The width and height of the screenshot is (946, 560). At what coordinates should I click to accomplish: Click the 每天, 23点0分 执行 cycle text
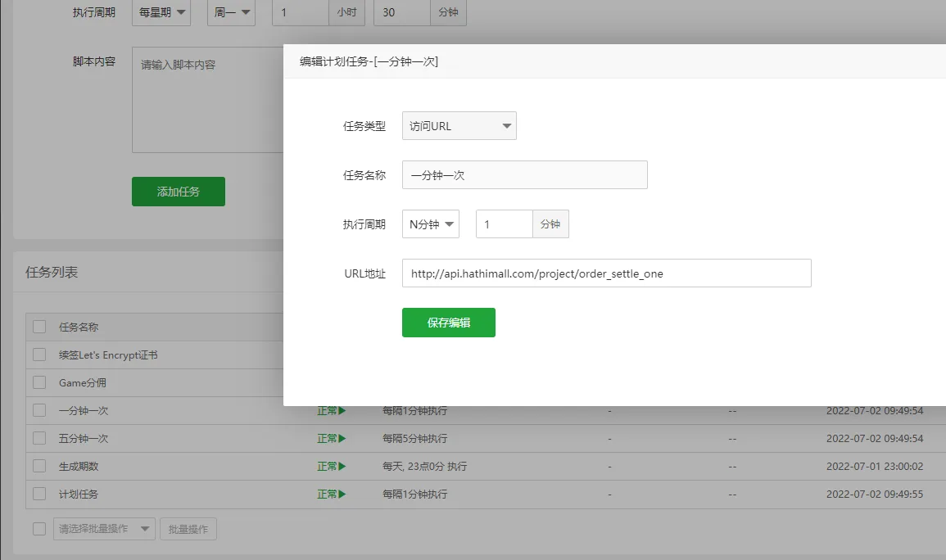[425, 466]
